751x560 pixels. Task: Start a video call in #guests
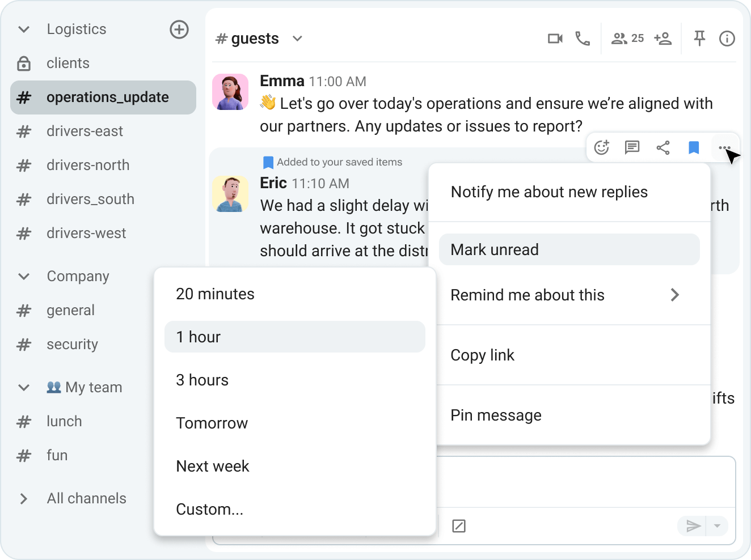tap(555, 38)
